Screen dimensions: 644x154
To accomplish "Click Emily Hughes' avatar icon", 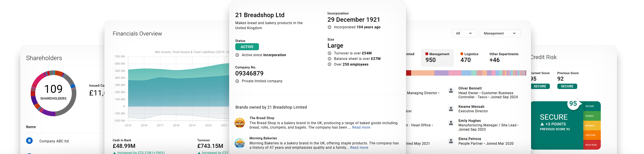I will click(451, 123).
